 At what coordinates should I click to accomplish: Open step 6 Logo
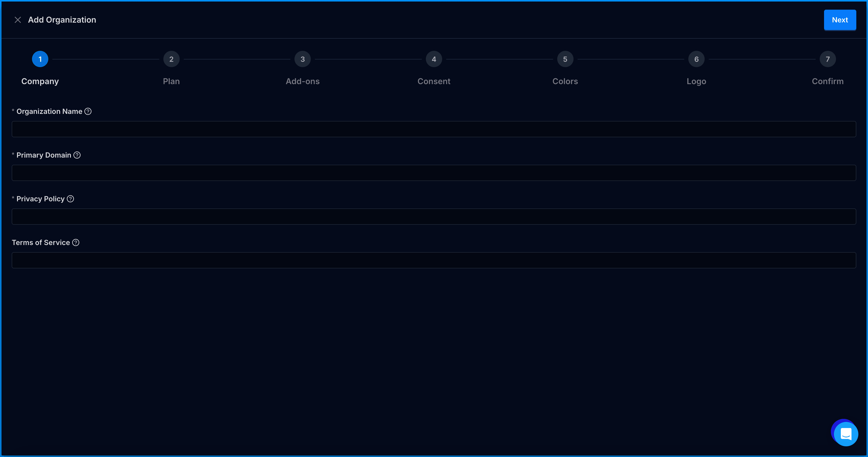pos(696,59)
